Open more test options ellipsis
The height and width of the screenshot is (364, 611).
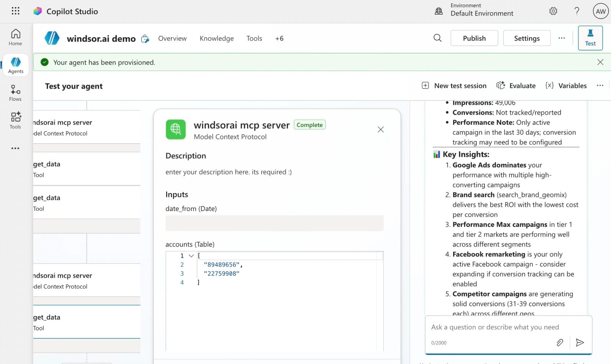click(600, 85)
